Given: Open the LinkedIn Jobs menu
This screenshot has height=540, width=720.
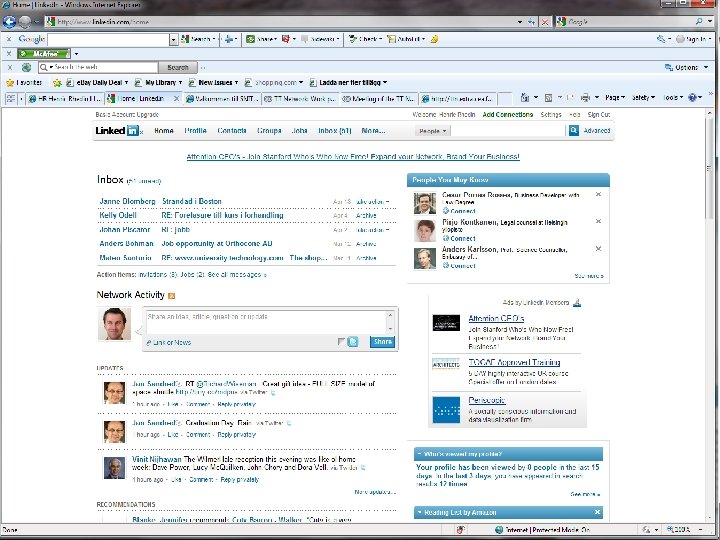Looking at the screenshot, I should click(x=299, y=130).
